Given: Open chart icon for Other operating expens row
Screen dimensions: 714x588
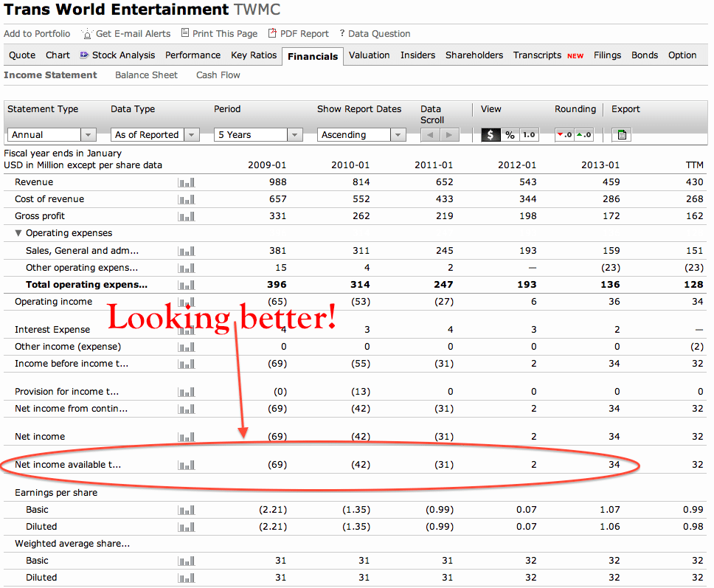Looking at the screenshot, I should [x=186, y=268].
